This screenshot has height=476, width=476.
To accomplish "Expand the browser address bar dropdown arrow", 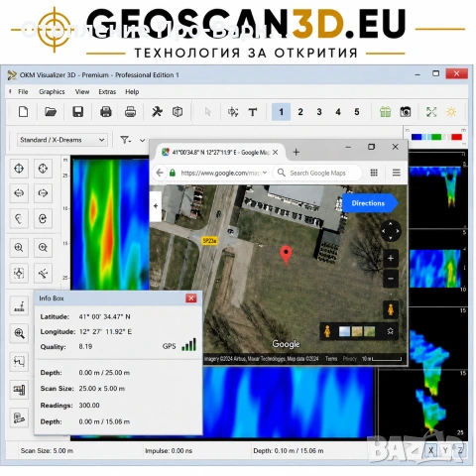I will [x=265, y=173].
